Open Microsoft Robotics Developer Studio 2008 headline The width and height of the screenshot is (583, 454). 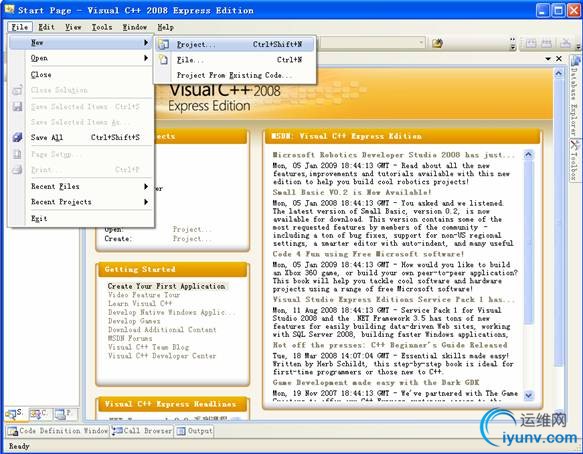click(394, 155)
